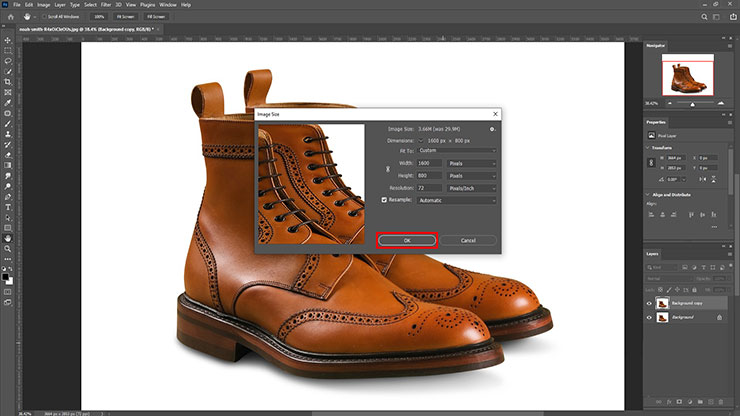Expand the Resample method Automatic dropdown
The width and height of the screenshot is (740, 416).
(x=457, y=200)
